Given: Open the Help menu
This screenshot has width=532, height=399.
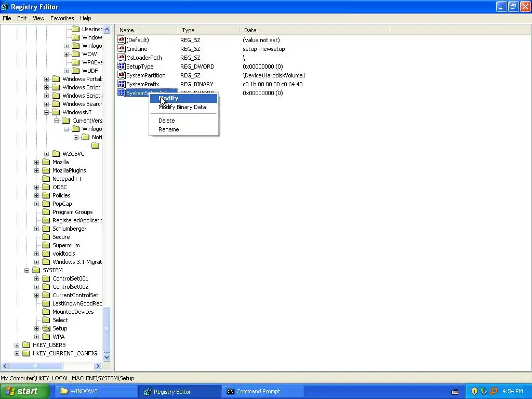Looking at the screenshot, I should [86, 18].
